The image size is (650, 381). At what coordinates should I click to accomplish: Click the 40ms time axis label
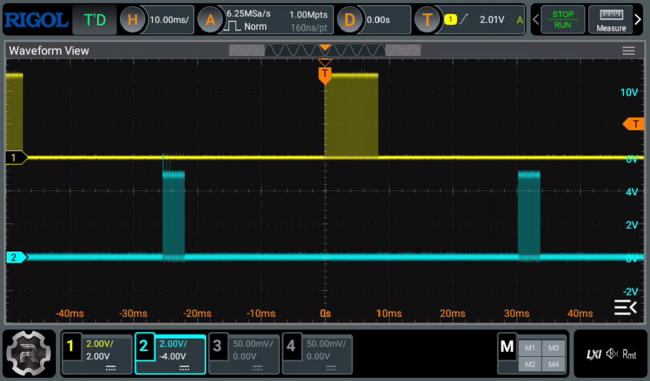pos(580,313)
